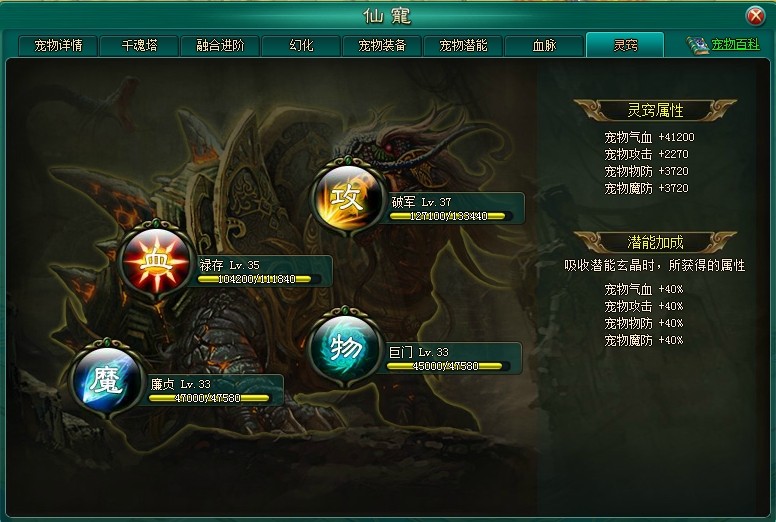Open the 宠物百科 encyclopedia link

(x=735, y=45)
